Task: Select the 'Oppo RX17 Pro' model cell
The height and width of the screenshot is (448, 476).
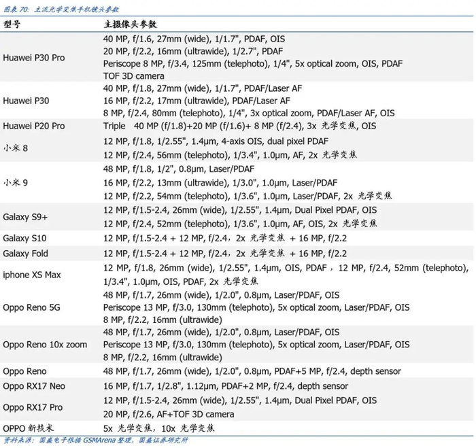Action: (x=33, y=407)
